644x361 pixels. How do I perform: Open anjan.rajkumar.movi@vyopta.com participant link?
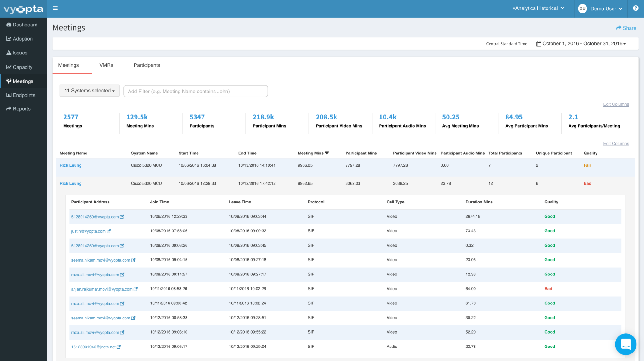pos(102,289)
